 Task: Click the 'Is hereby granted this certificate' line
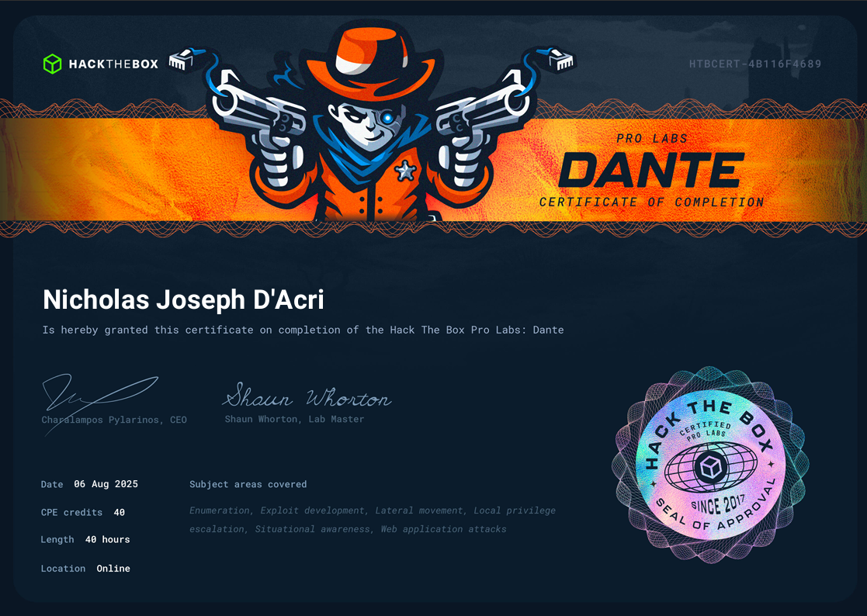(x=303, y=330)
